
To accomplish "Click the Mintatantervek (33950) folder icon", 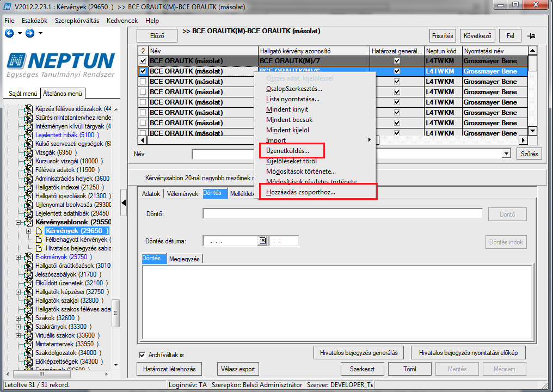I will tap(28, 344).
